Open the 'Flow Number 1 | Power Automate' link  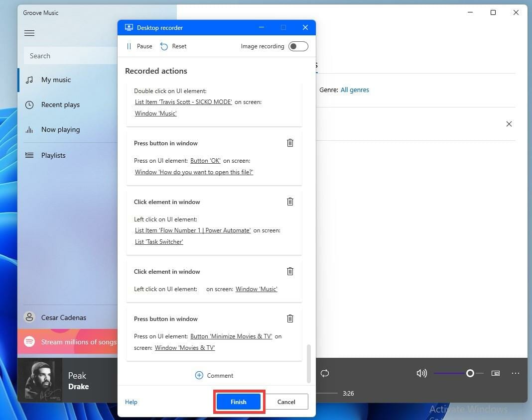pos(193,230)
